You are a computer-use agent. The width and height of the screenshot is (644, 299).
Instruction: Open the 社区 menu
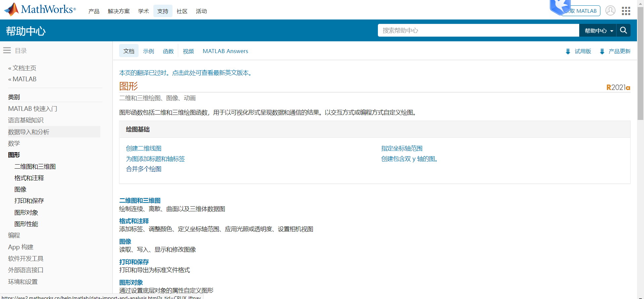(x=182, y=11)
